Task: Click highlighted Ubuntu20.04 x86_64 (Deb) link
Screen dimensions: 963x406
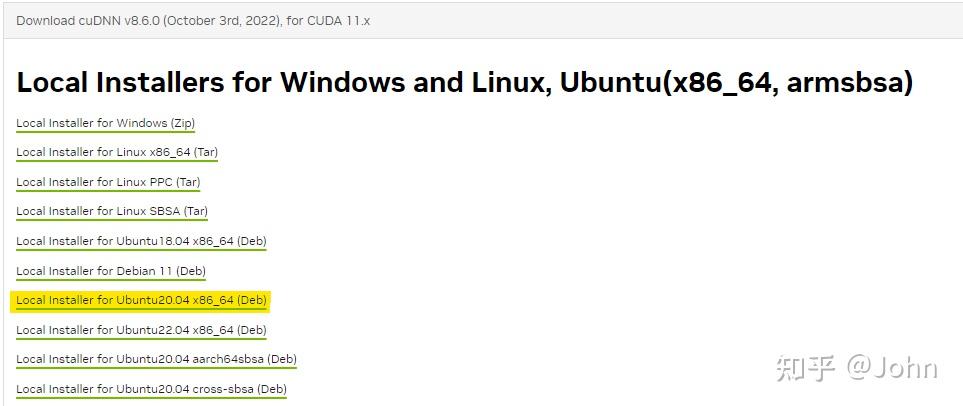Action: pos(141,300)
